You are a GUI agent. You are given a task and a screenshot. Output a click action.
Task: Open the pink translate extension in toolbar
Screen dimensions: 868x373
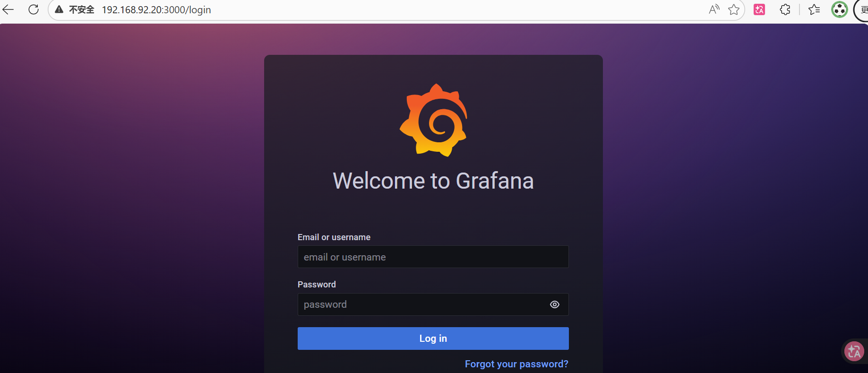pyautogui.click(x=759, y=9)
